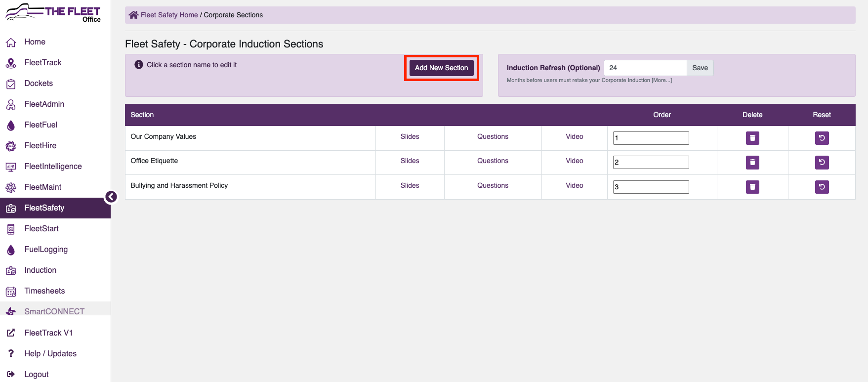Open Slides for Office Etiquette
The image size is (868, 382).
(x=410, y=161)
